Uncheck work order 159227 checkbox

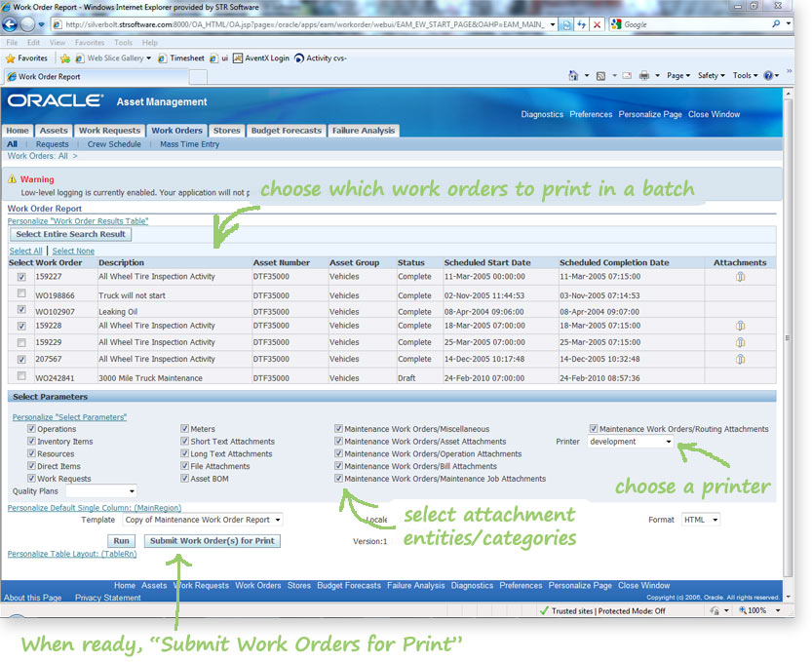21,277
